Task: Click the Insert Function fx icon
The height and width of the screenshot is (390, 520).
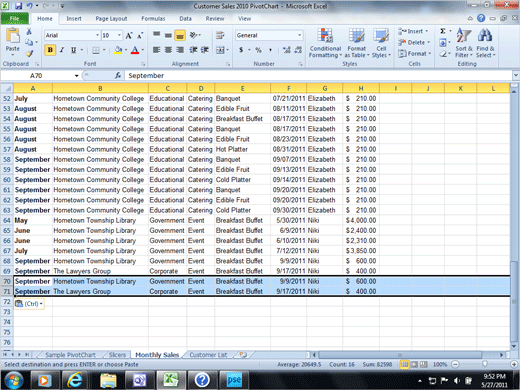Action: [118, 76]
